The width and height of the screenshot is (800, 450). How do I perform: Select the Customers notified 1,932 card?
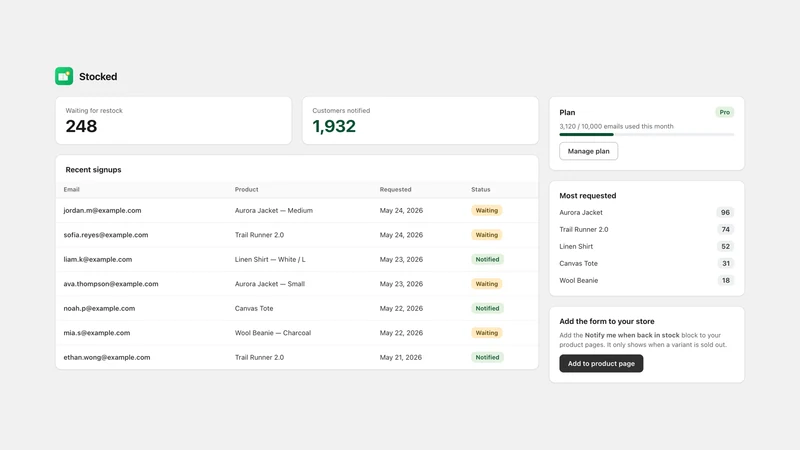point(420,120)
